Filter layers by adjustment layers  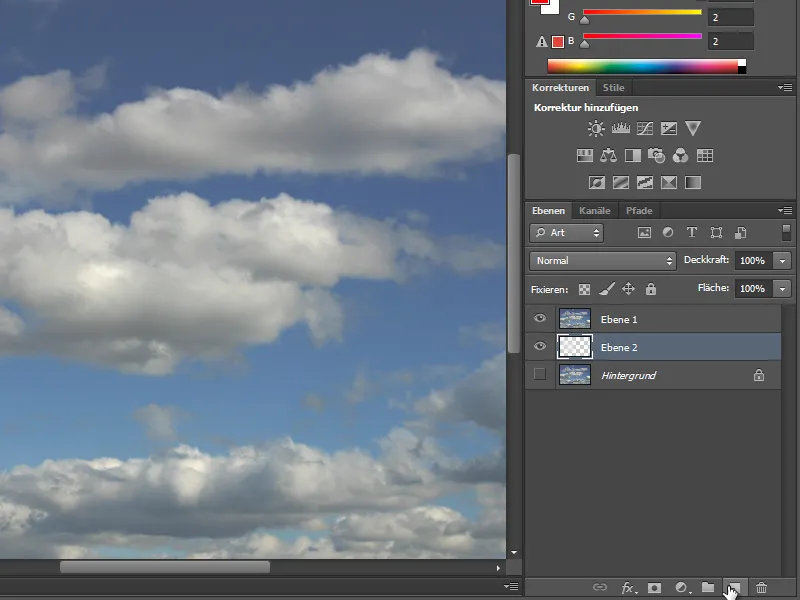[668, 233]
